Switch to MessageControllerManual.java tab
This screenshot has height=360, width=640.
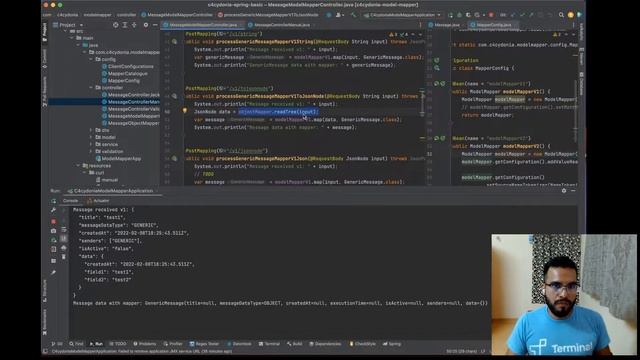282,25
